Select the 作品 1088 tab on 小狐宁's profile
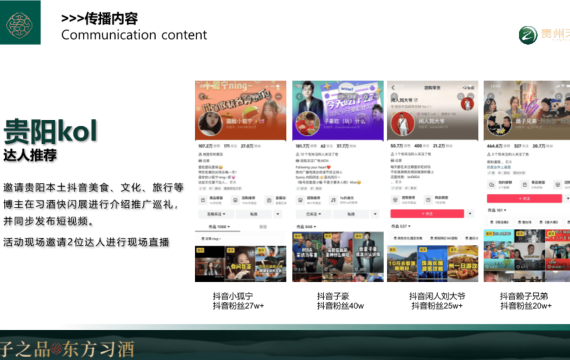Viewport: 570px width, 360px height. (219, 227)
